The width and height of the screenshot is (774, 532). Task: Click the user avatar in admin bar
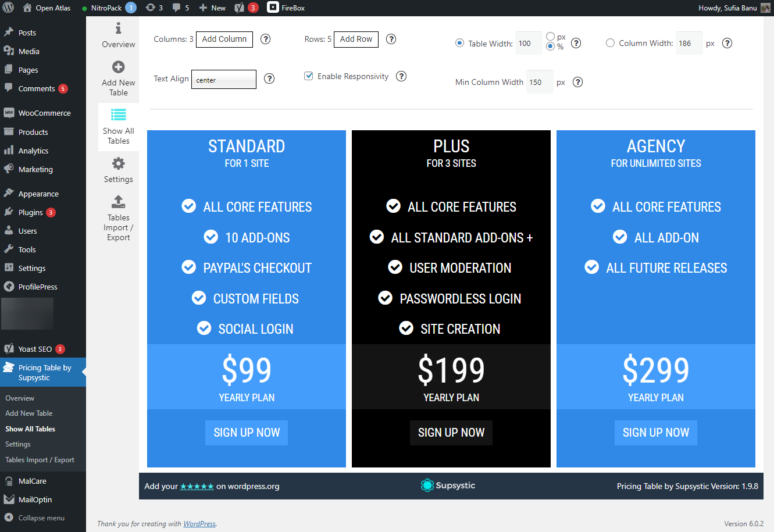(765, 8)
